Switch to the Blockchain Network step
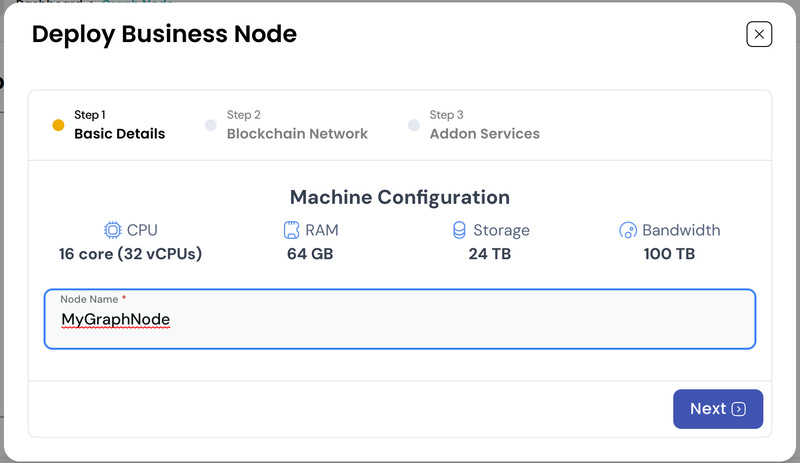The image size is (800, 463). 297,133
